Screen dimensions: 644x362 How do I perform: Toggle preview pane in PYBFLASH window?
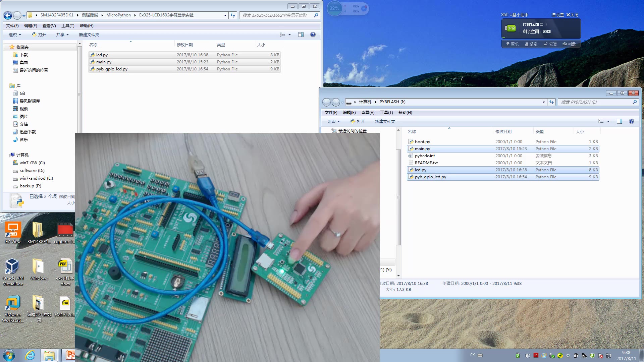coord(619,121)
